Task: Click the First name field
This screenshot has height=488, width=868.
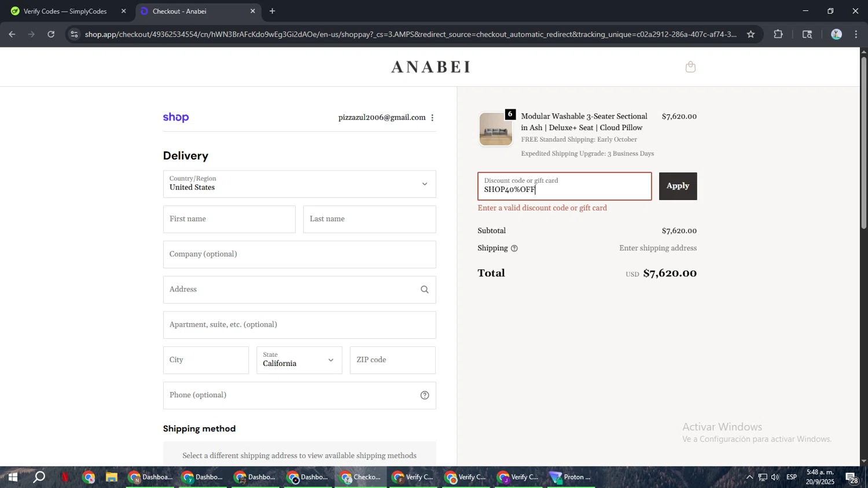Action: pos(229,219)
